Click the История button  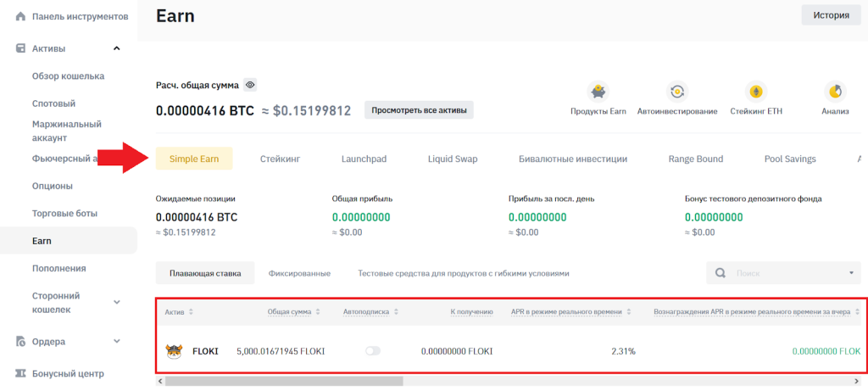(x=831, y=14)
